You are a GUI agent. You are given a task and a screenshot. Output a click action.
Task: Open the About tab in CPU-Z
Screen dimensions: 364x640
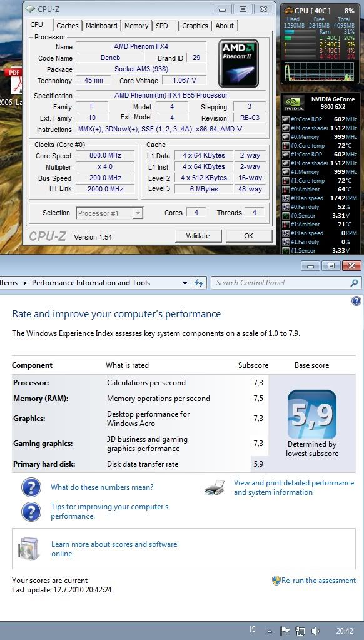(225, 26)
